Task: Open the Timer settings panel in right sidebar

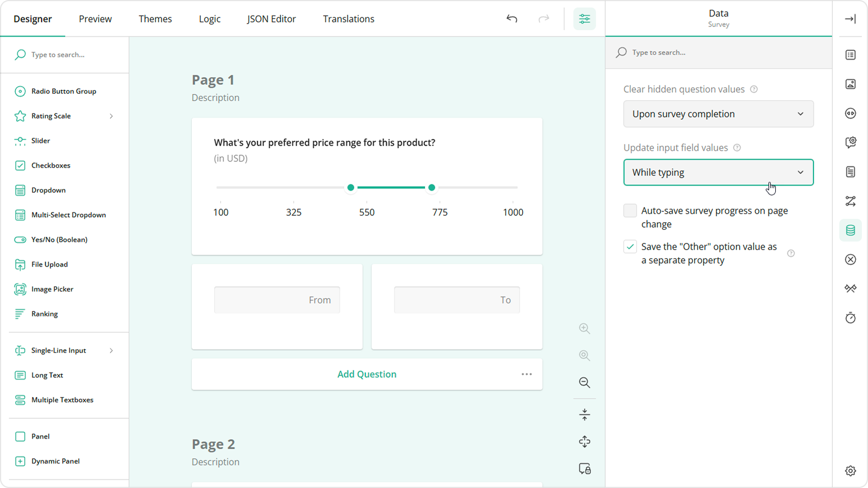Action: click(851, 318)
